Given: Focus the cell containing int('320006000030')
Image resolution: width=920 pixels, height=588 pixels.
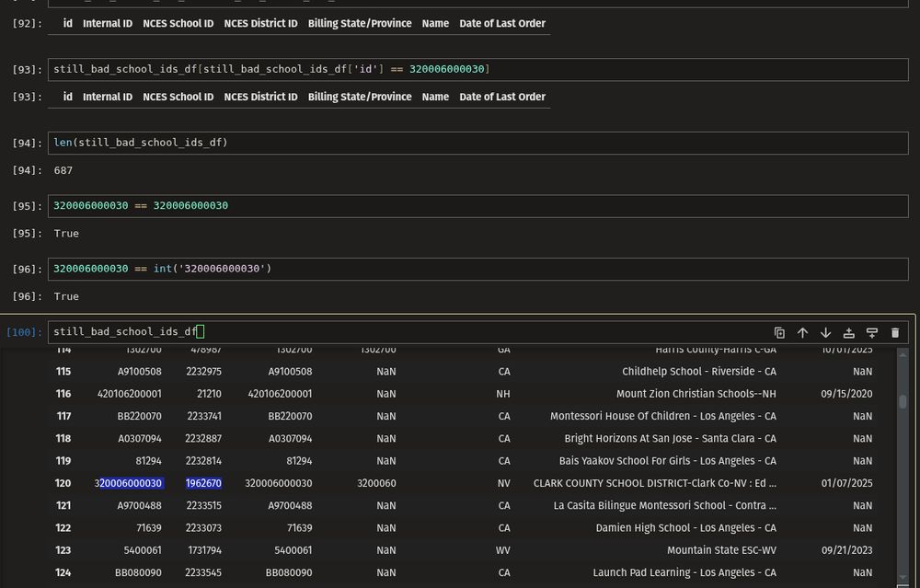Looking at the screenshot, I should pos(460,269).
